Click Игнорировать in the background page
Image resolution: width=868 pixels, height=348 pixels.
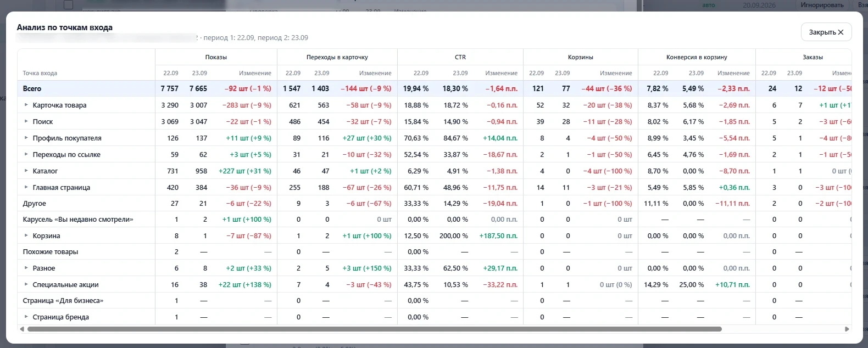[x=822, y=5]
